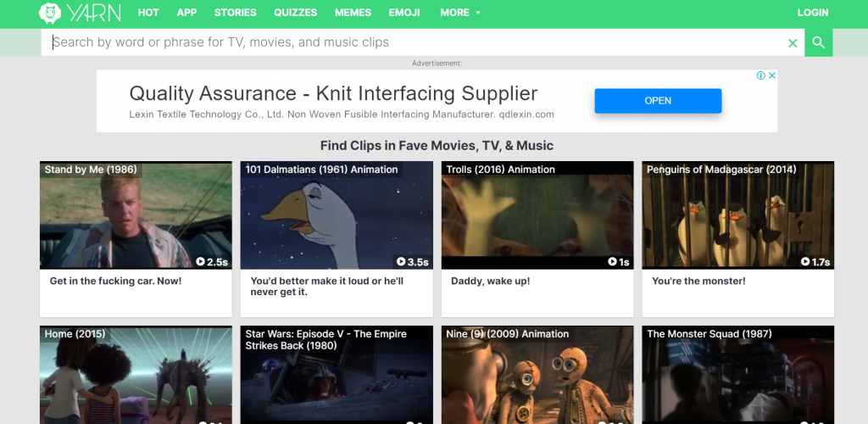Open The Monster Squad (1987) thumbnail

738,375
